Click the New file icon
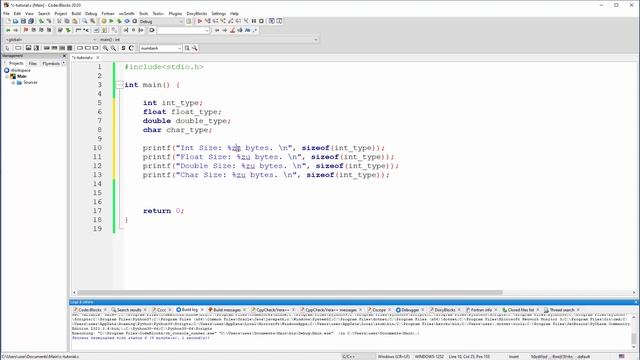 (8, 21)
